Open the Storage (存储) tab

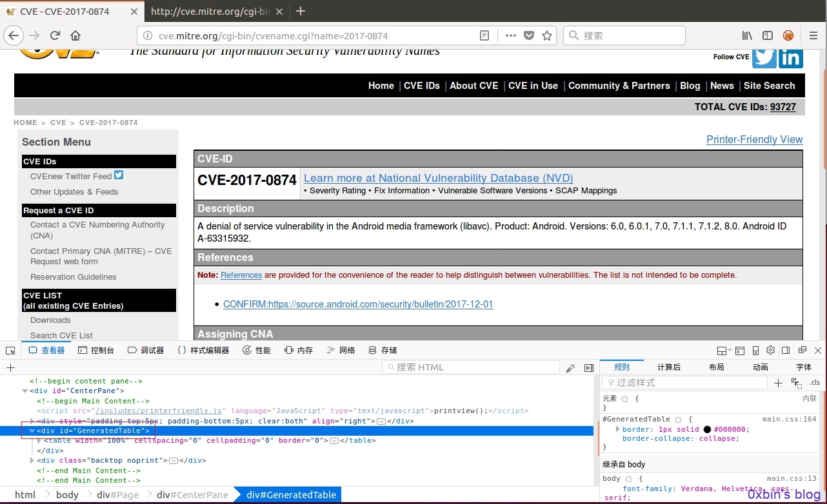pyautogui.click(x=383, y=351)
